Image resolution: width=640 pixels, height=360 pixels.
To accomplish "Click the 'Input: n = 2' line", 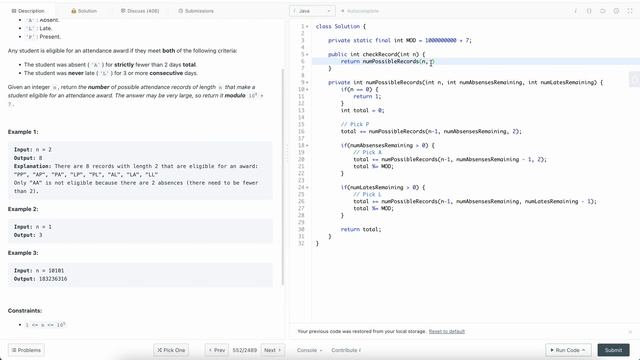I will tap(33, 150).
